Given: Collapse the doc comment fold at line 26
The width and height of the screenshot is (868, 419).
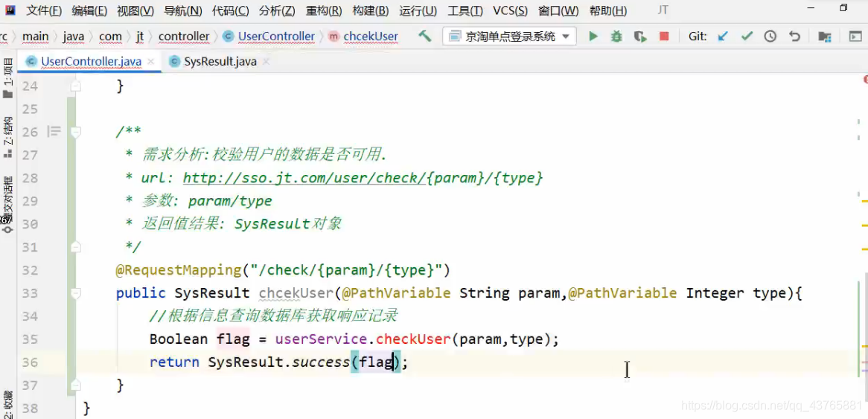Looking at the screenshot, I should pos(76,132).
